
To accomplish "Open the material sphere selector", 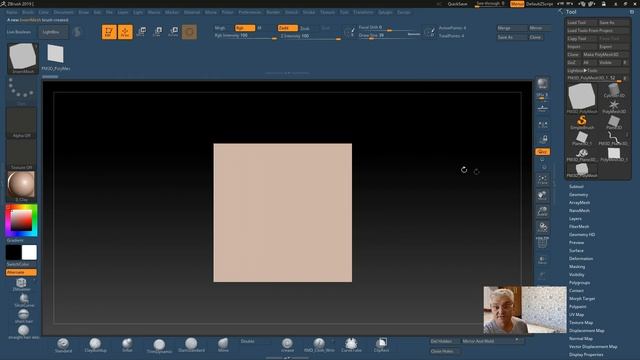I will [x=21, y=186].
